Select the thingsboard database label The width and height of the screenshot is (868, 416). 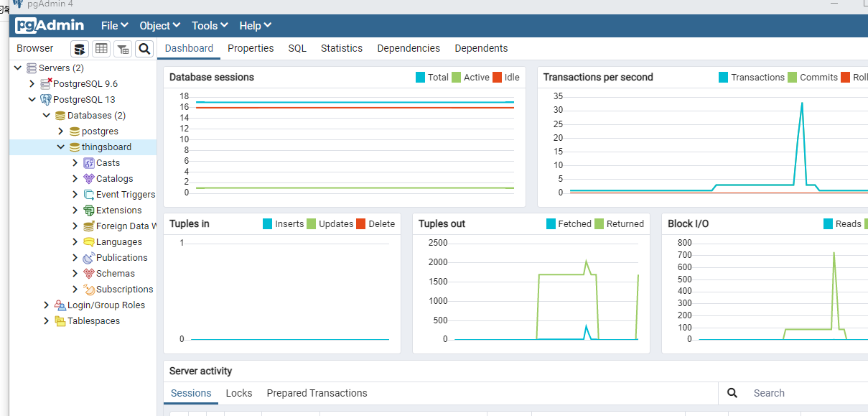click(x=106, y=147)
